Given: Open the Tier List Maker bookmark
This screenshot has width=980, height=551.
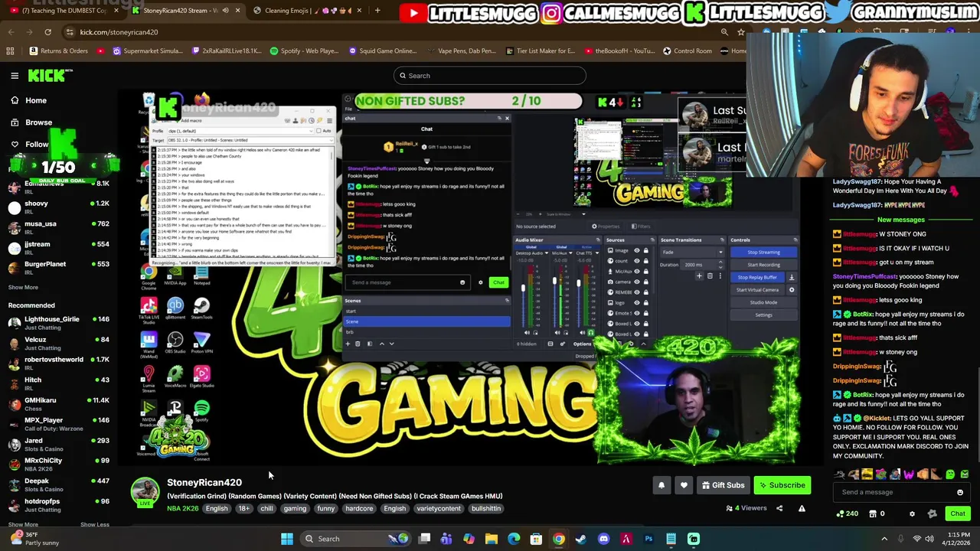Looking at the screenshot, I should point(540,51).
